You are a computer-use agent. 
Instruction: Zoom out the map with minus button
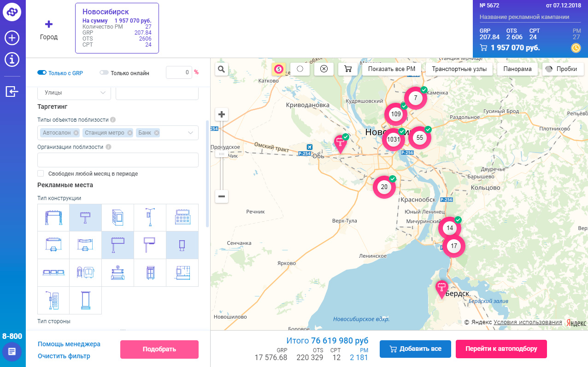tap(222, 197)
